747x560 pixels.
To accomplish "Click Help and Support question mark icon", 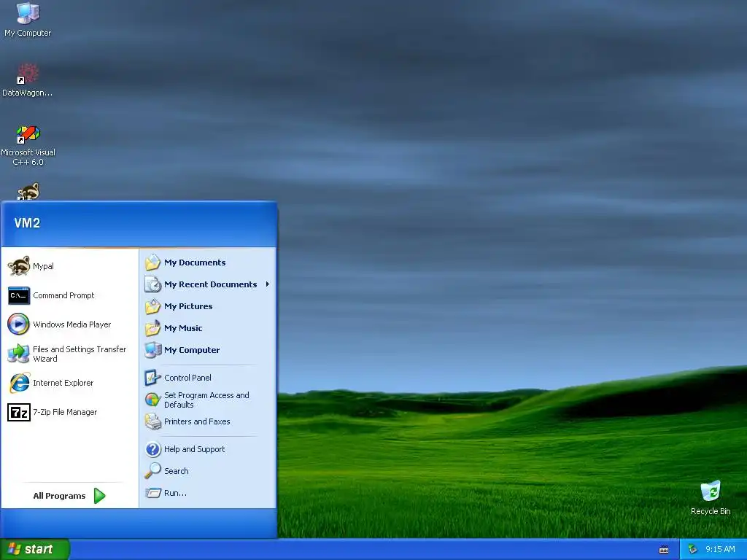I will [x=153, y=449].
